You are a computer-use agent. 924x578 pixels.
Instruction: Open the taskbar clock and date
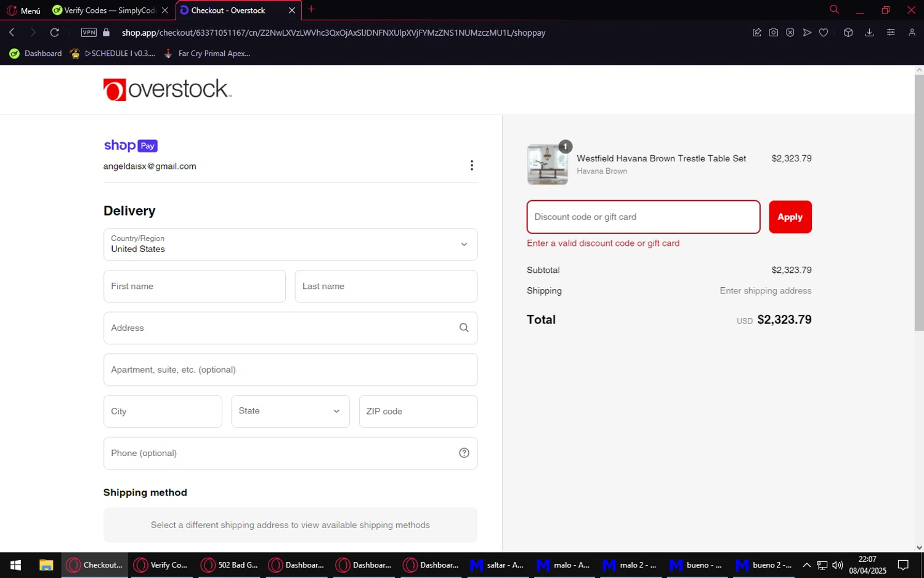(x=867, y=565)
